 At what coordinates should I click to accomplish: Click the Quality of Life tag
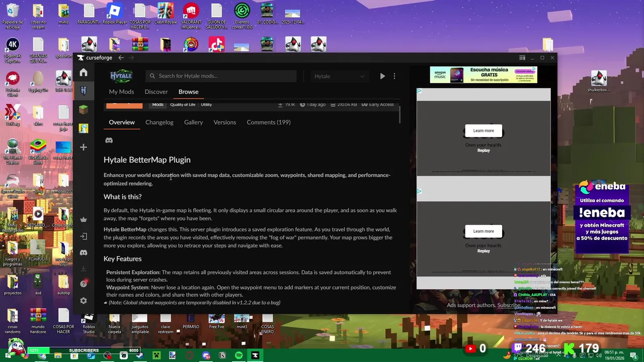coord(183,105)
